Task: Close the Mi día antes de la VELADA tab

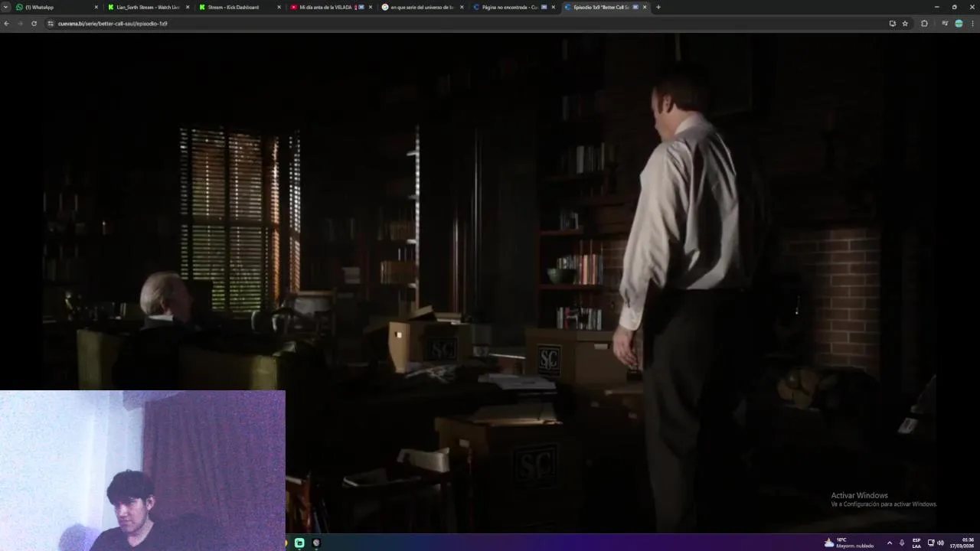Action: point(371,7)
